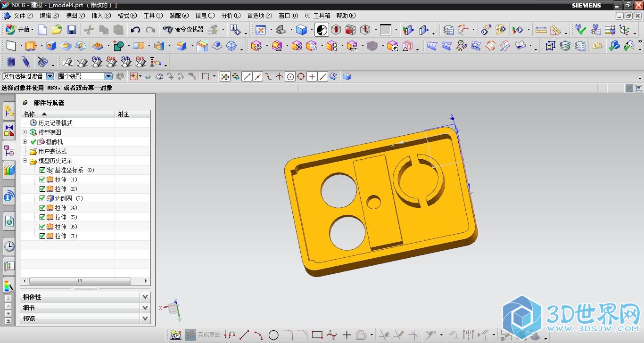Click the Part Navigator horizontal scrollbar
The height and width of the screenshot is (343, 644).
click(x=80, y=281)
